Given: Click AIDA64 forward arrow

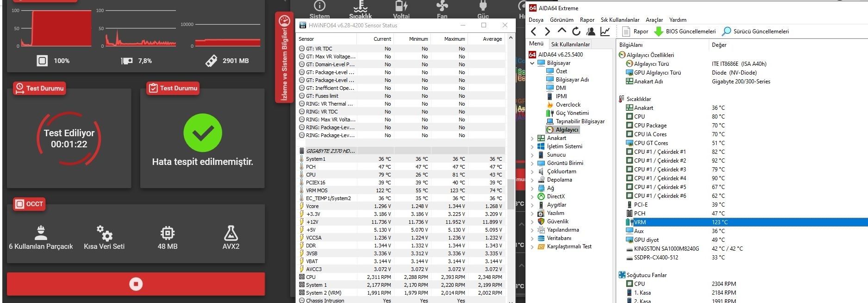Looking at the screenshot, I should pos(548,32).
